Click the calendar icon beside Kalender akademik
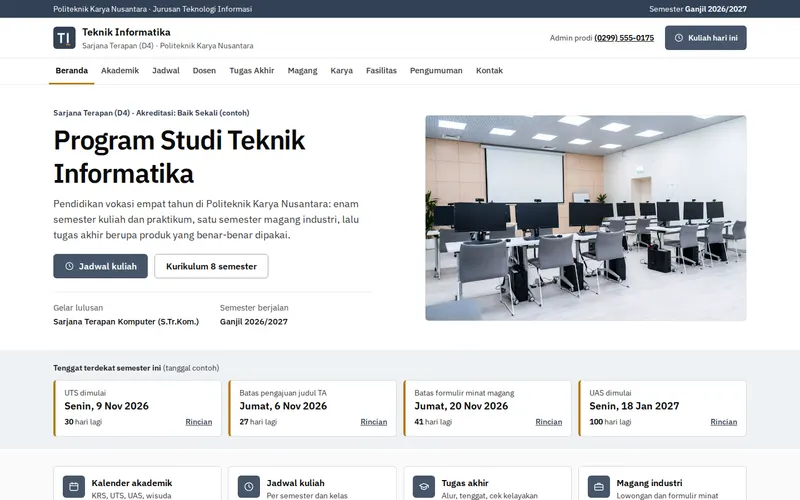 [74, 487]
